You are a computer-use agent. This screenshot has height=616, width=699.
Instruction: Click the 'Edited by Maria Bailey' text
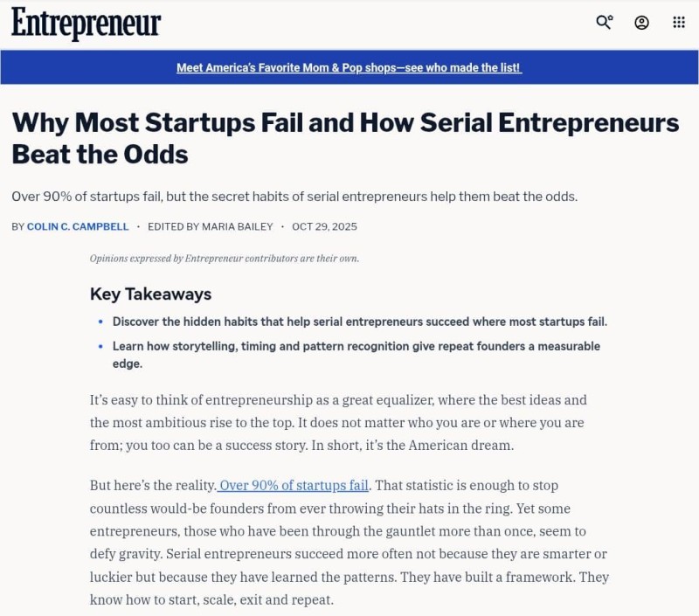tap(211, 226)
